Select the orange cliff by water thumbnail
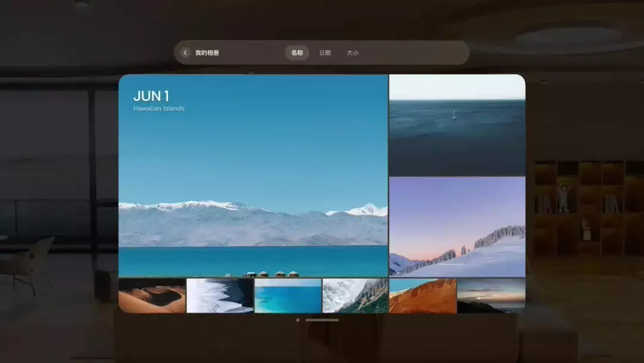 point(423,296)
